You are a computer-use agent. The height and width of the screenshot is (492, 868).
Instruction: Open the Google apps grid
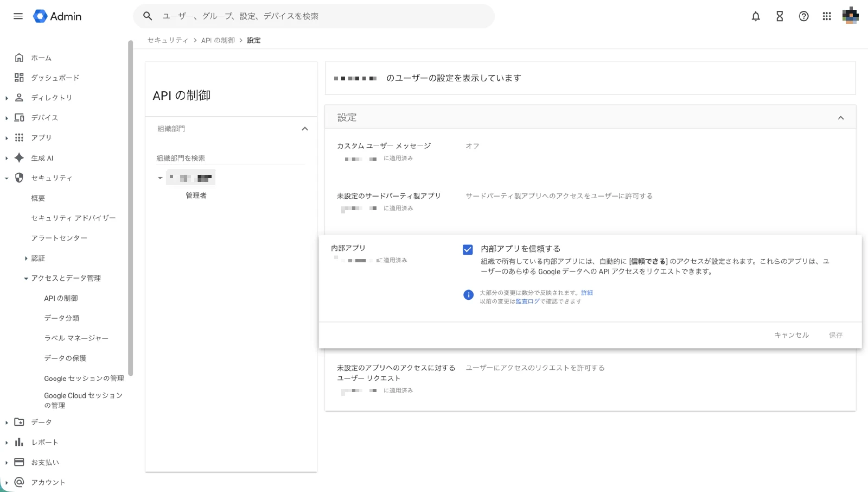tap(826, 16)
